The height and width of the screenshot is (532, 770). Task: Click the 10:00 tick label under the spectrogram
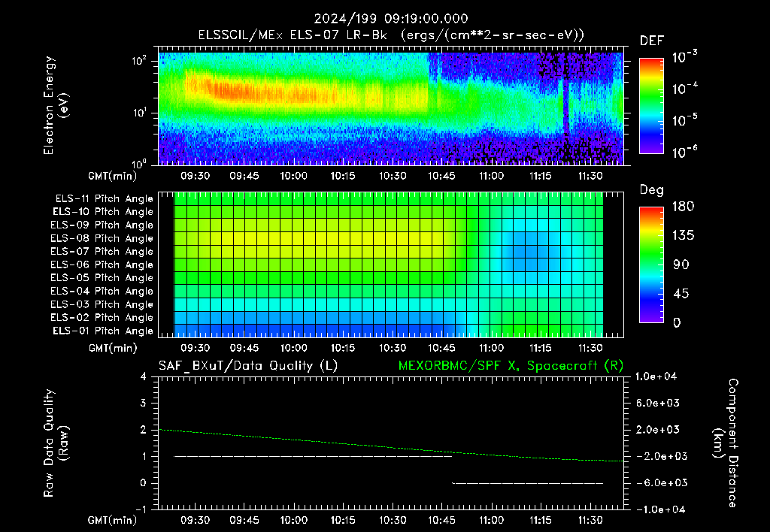[294, 176]
